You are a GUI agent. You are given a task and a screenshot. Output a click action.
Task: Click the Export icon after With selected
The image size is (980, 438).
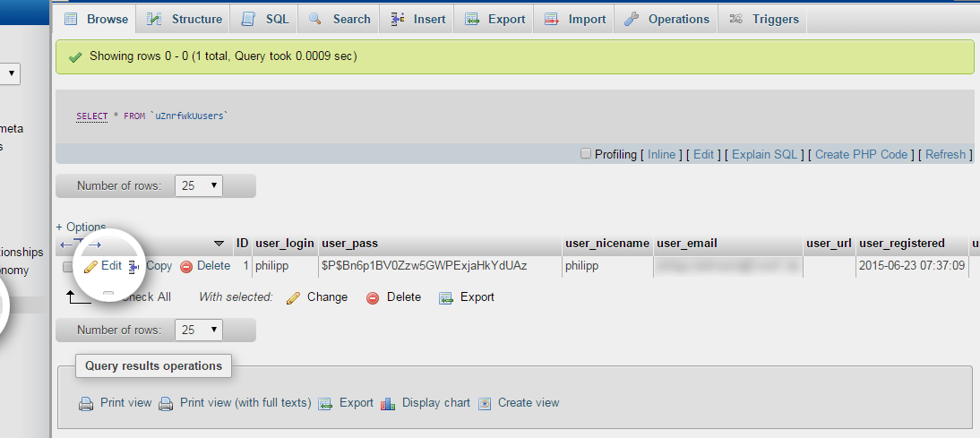pyautogui.click(x=445, y=298)
